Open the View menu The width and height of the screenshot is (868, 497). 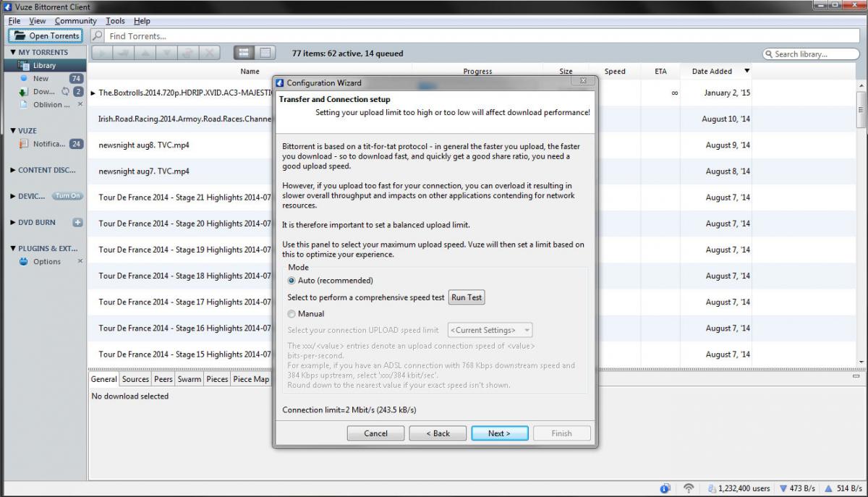point(38,21)
